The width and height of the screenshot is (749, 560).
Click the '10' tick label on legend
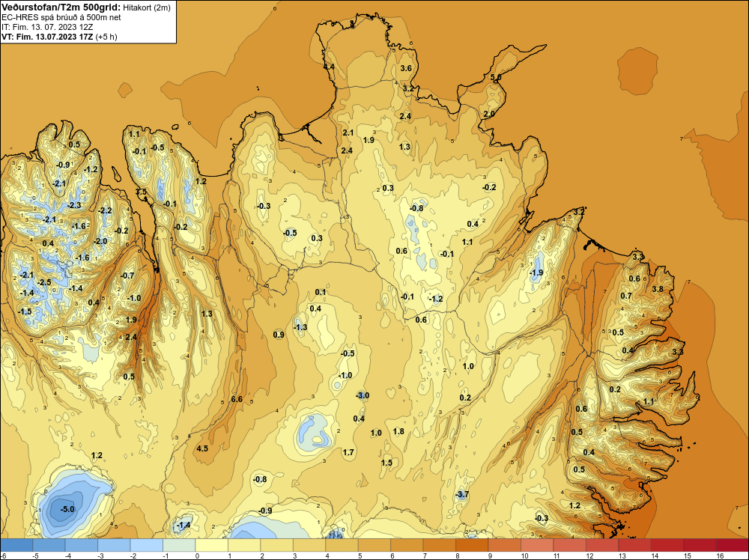pyautogui.click(x=525, y=556)
